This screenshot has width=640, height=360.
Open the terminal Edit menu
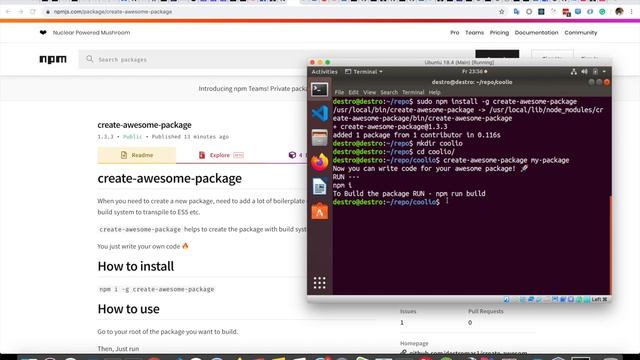click(x=353, y=92)
